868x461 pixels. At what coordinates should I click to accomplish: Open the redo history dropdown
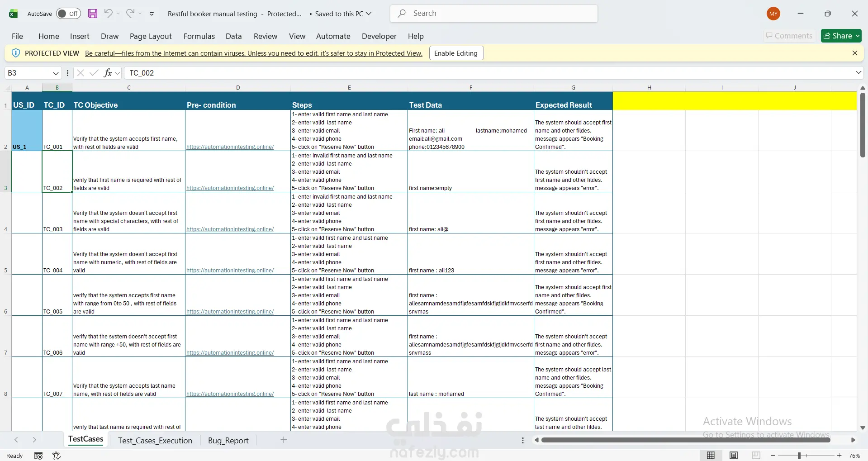click(x=140, y=14)
